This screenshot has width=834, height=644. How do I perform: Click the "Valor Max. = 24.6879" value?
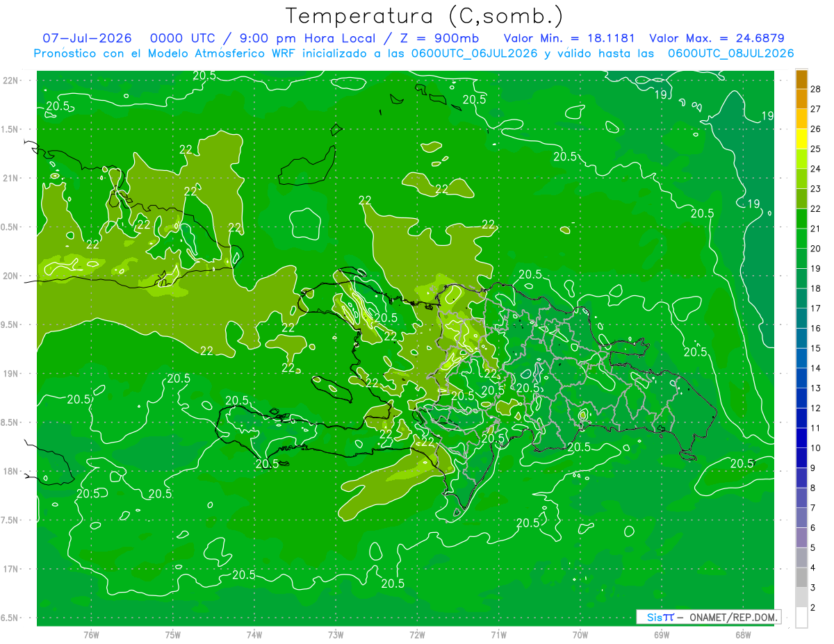click(717, 38)
